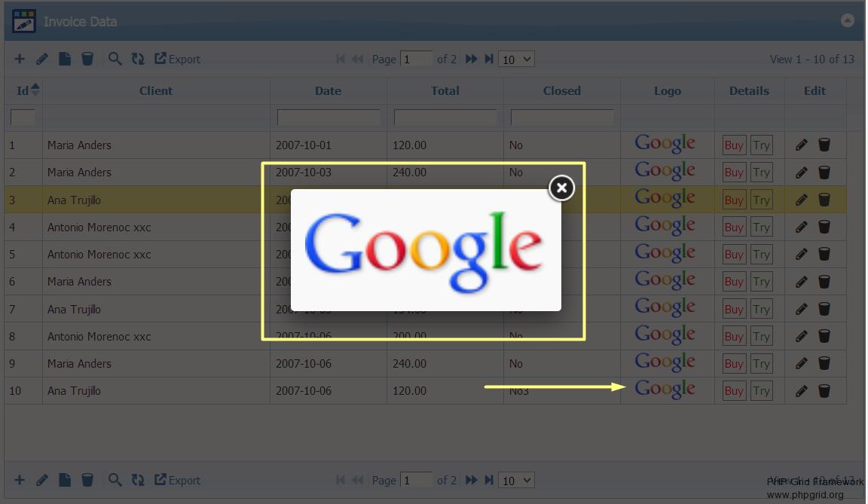
Task: Click the refresh grid icon in top toolbar
Action: (138, 59)
